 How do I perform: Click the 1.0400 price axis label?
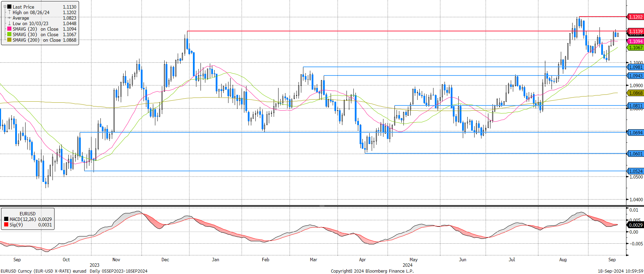click(x=636, y=200)
